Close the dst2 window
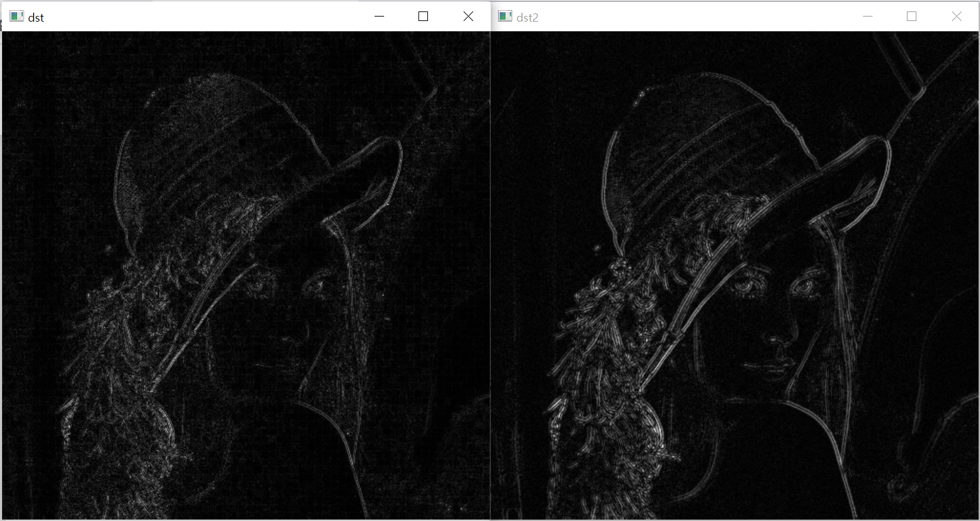Viewport: 980px width, 521px height. [x=956, y=17]
